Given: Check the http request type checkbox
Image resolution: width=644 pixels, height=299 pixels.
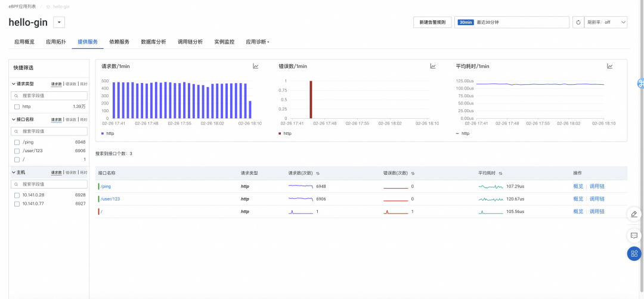Looking at the screenshot, I should 17,107.
